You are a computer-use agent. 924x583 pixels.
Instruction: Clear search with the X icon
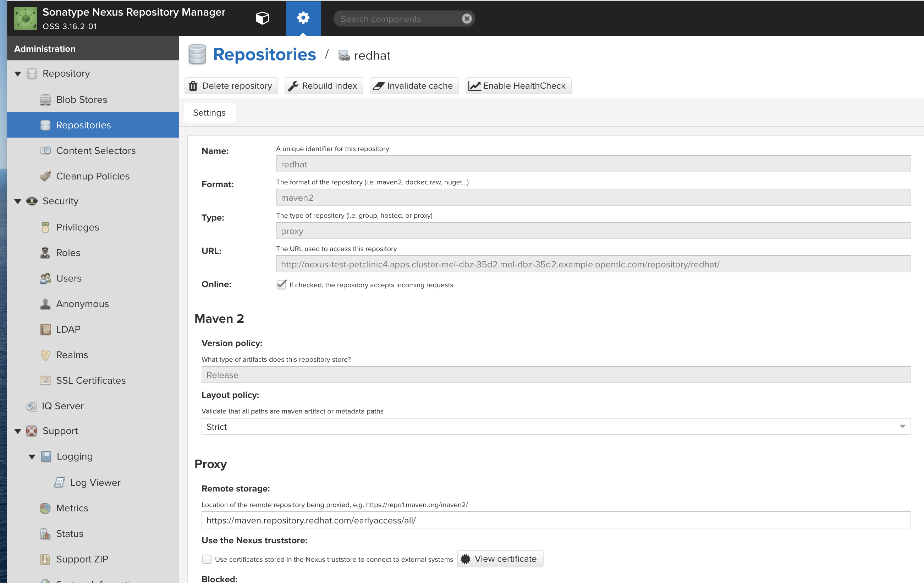coord(467,19)
